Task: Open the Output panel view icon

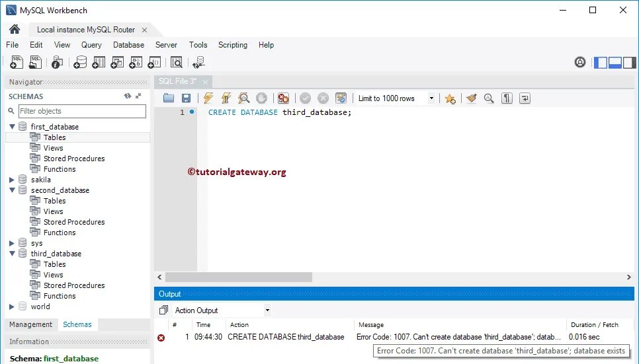Action: point(163,310)
